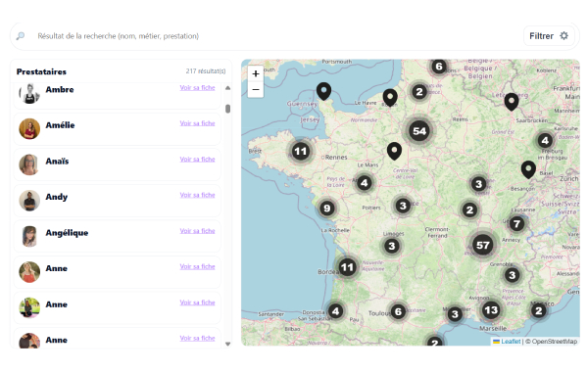Open the Filtrer options button
This screenshot has height=372, width=588.
coord(549,36)
